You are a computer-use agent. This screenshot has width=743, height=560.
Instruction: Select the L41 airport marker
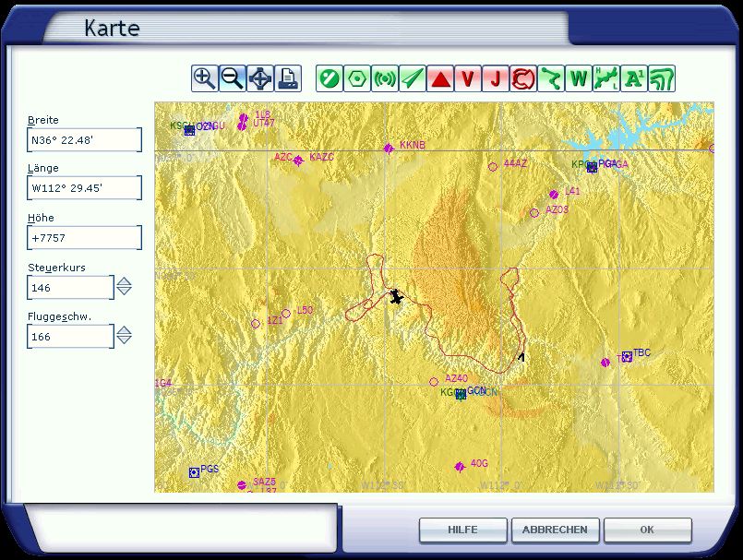point(554,195)
